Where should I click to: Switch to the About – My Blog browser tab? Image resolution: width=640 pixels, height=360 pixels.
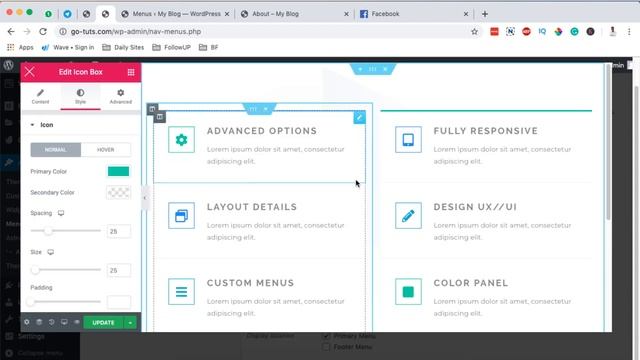point(294,14)
